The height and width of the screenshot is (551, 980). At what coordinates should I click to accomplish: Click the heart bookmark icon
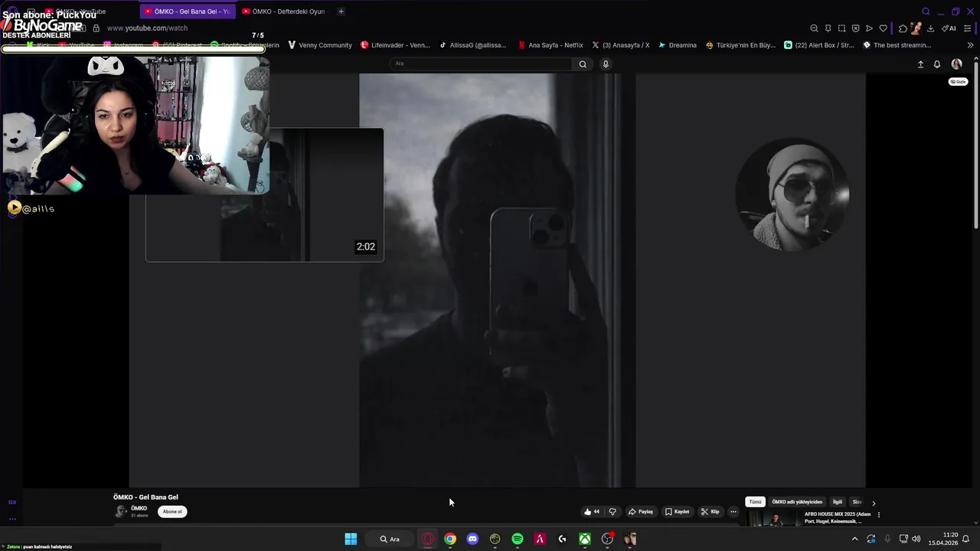coord(883,28)
